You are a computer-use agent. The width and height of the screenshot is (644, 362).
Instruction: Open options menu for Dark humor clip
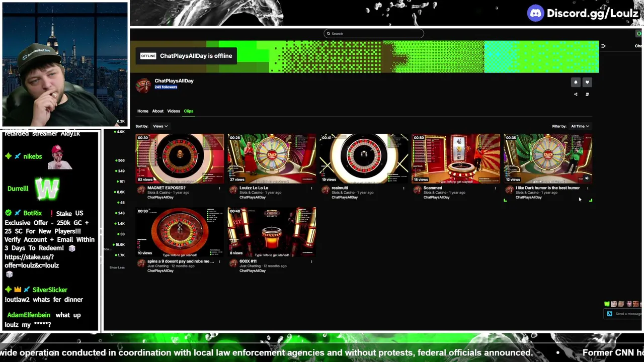click(588, 188)
